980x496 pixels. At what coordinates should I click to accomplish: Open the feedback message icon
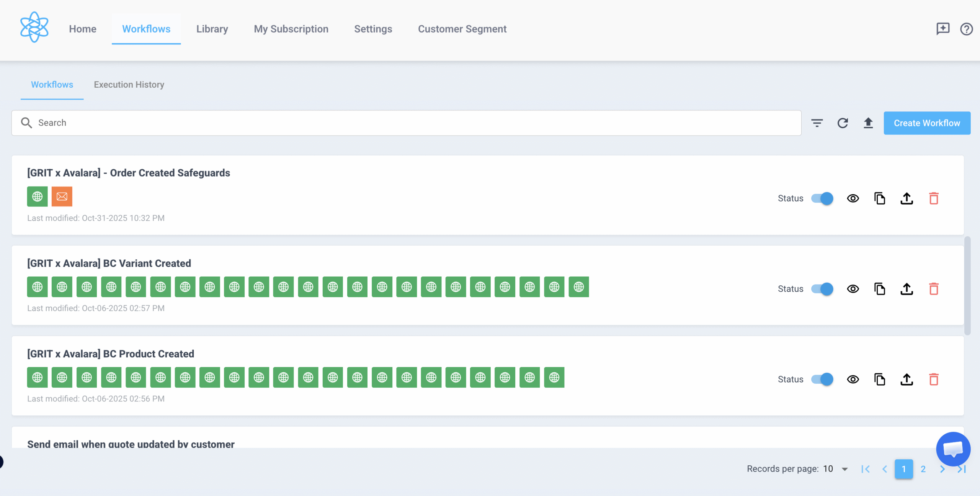(943, 29)
